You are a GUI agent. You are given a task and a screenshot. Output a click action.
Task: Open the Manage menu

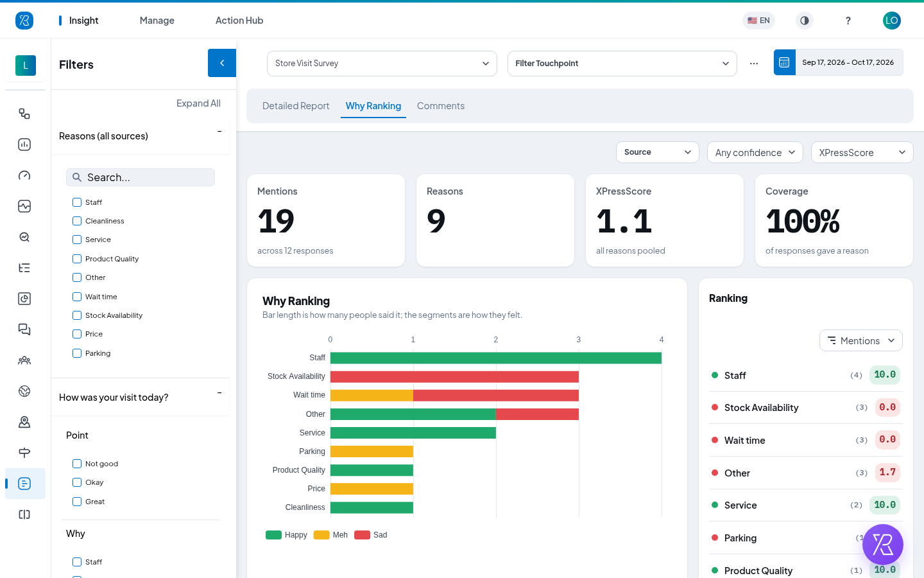coord(157,21)
